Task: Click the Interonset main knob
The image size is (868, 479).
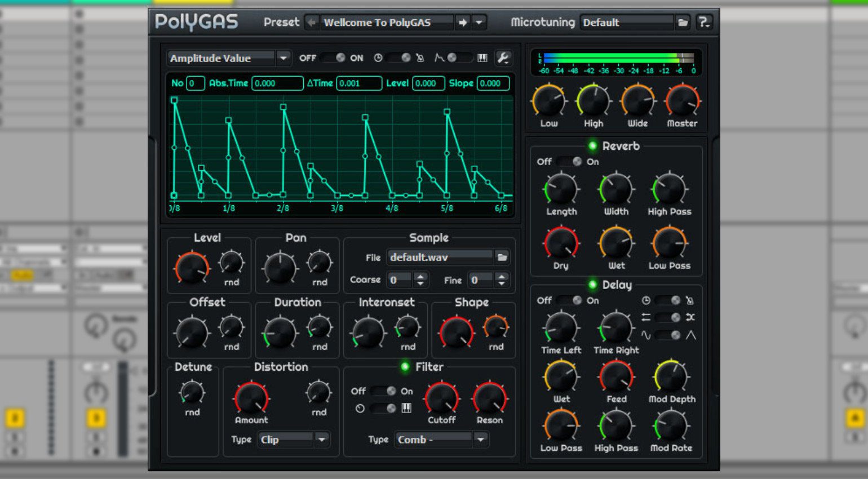Action: 368,332
